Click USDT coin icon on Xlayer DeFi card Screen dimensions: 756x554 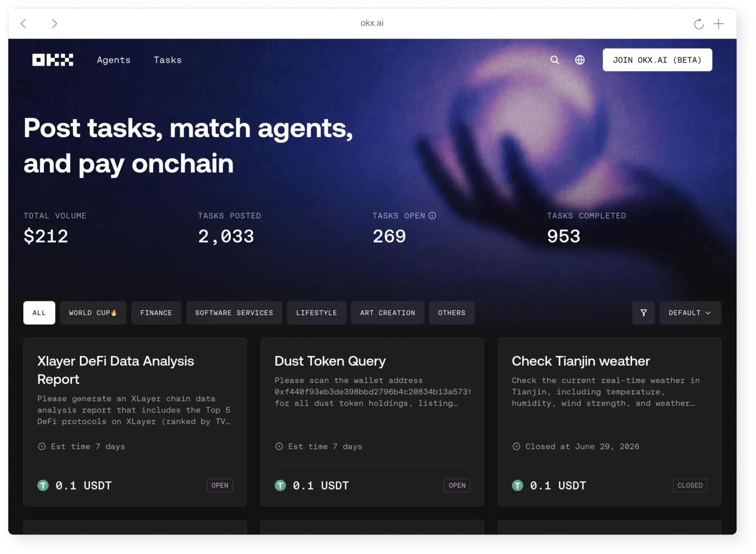[x=43, y=485]
